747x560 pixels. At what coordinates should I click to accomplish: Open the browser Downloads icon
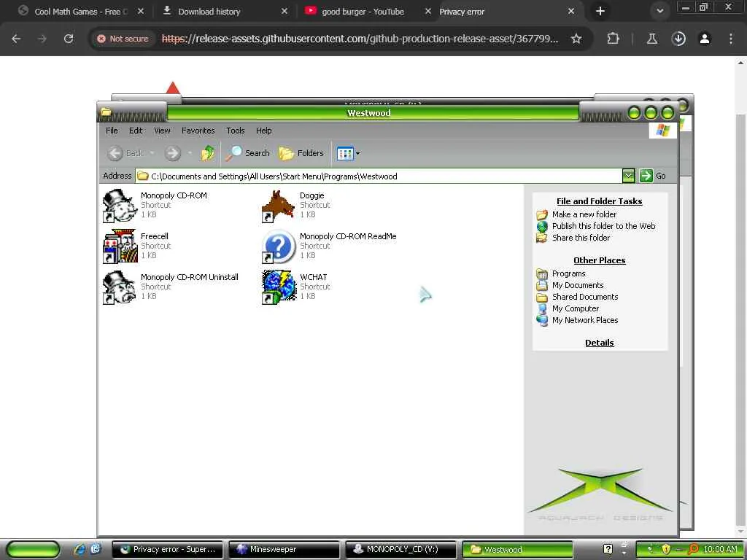pos(678,39)
